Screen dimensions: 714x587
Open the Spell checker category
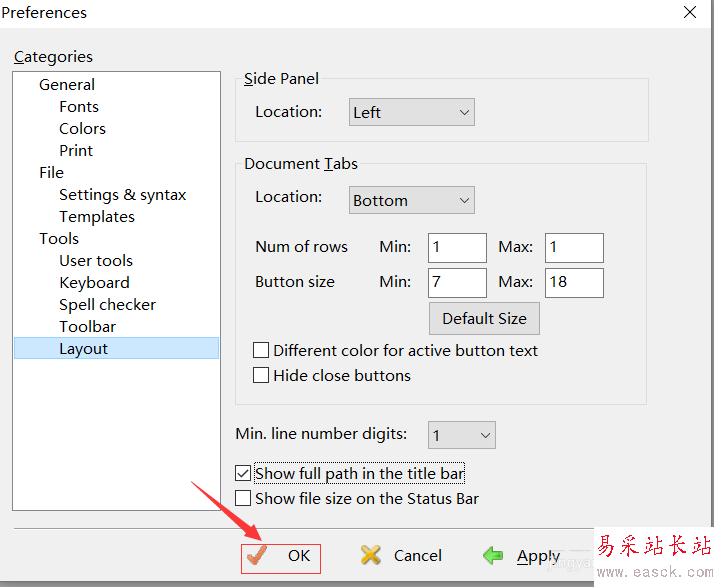107,305
